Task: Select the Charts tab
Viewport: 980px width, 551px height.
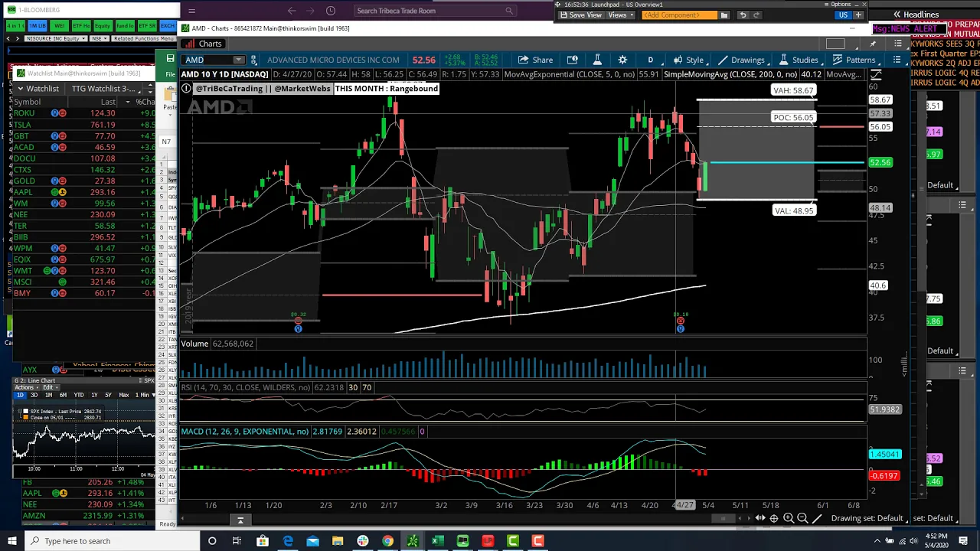Action: 204,44
